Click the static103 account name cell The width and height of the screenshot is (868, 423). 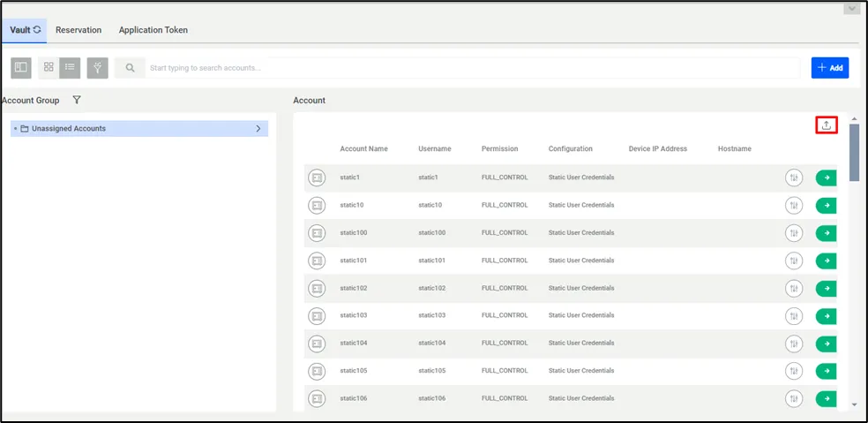click(x=354, y=315)
